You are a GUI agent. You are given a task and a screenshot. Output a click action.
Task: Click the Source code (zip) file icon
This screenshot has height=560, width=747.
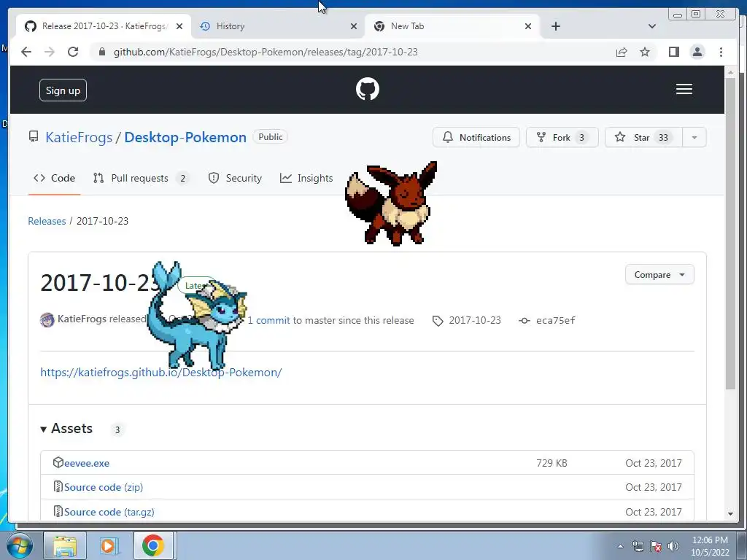[58, 486]
